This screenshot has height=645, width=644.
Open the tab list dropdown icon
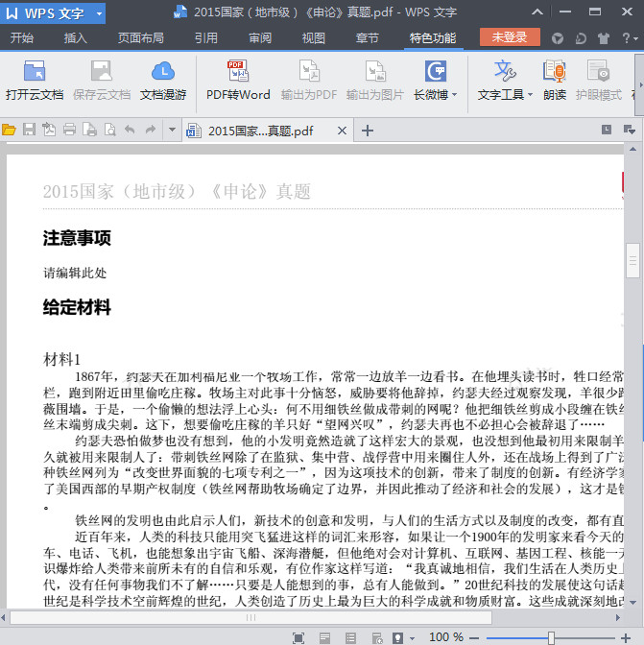tap(630, 130)
